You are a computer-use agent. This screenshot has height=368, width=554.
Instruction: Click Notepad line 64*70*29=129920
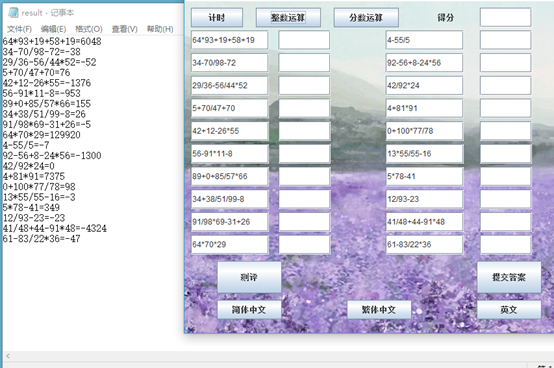coord(42,135)
